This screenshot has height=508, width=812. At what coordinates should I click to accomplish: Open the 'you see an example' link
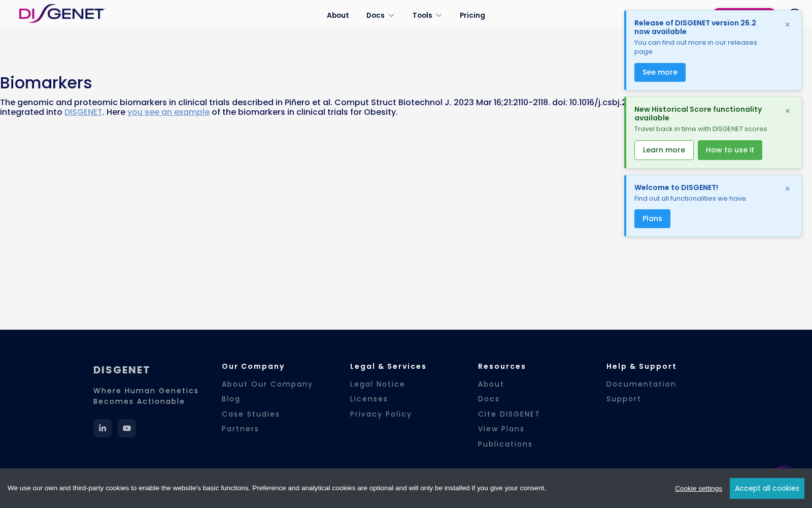pyautogui.click(x=168, y=112)
